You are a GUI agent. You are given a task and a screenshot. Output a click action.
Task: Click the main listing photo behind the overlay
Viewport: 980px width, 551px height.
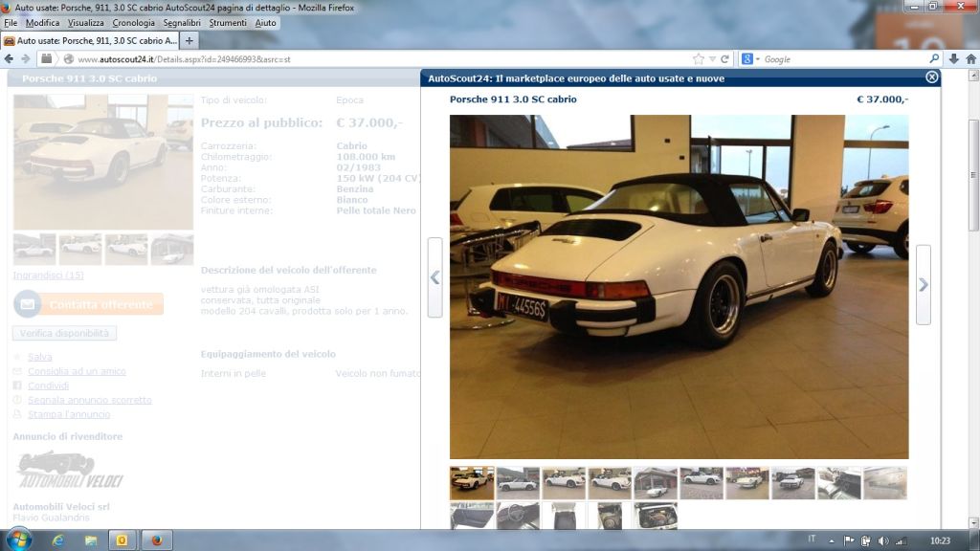coord(103,162)
